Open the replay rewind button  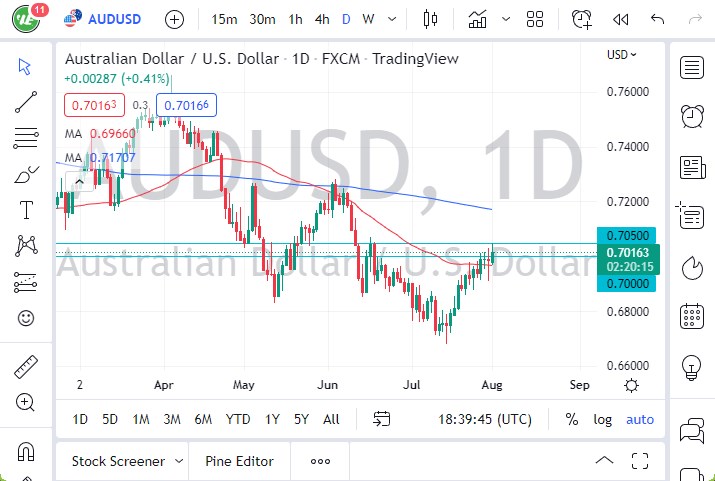point(620,19)
